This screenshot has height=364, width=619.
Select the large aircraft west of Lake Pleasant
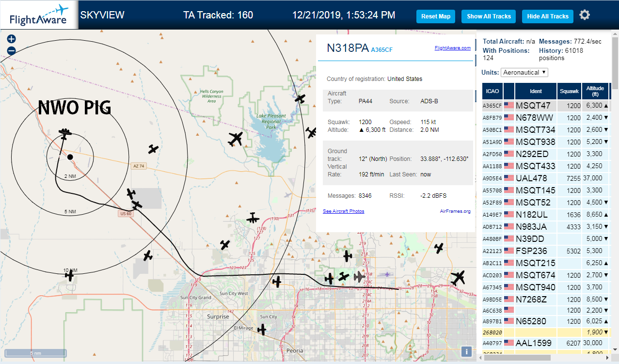(x=236, y=139)
